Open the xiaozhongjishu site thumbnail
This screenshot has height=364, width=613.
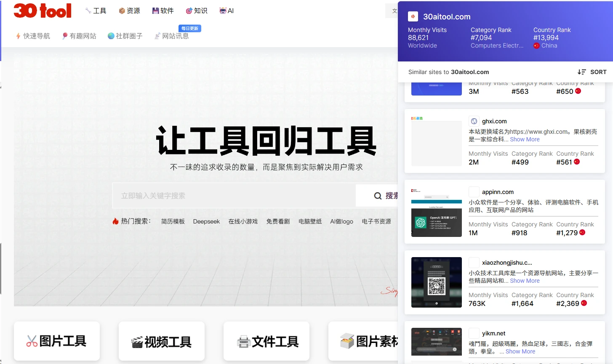(x=437, y=282)
